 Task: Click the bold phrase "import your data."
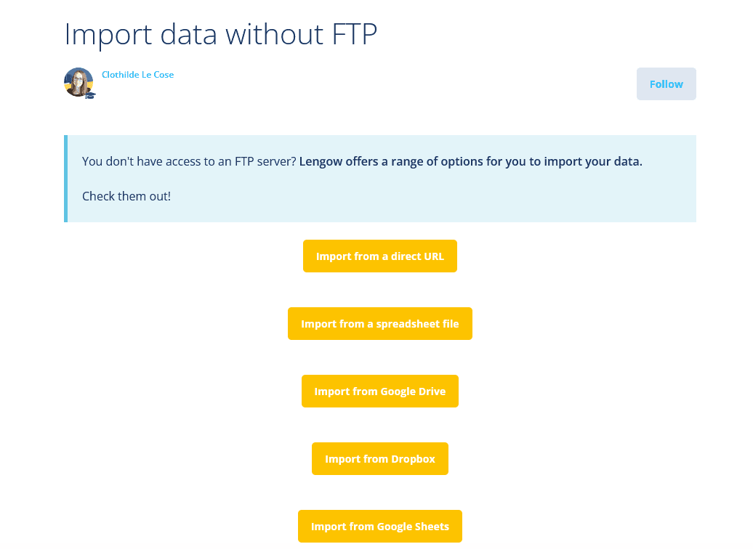[x=594, y=161]
